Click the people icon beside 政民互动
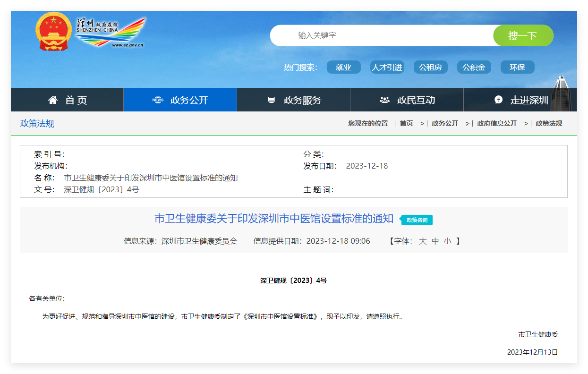This screenshot has height=374, width=588. click(x=384, y=100)
